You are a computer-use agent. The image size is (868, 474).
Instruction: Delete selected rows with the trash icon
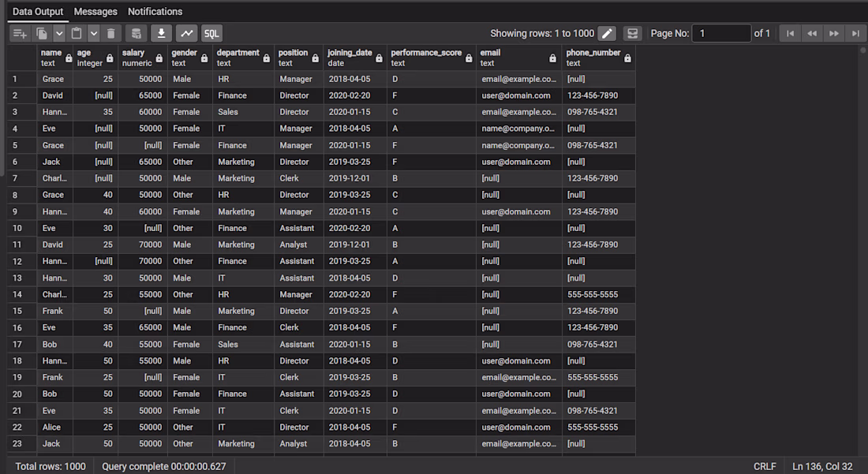(x=110, y=33)
